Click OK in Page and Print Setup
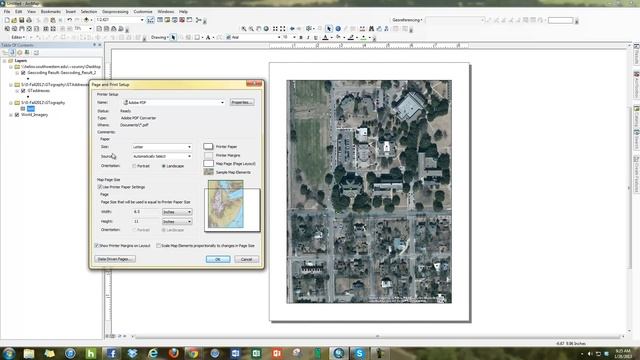The width and height of the screenshot is (640, 360). pos(218,260)
